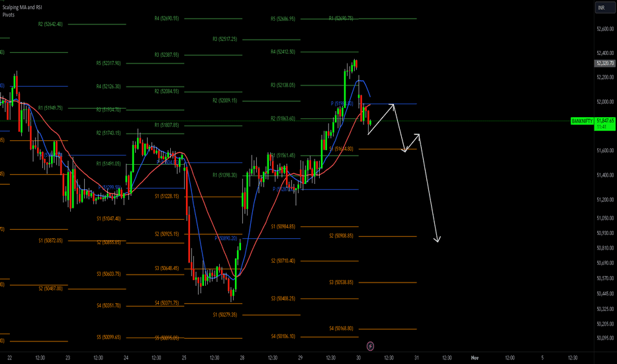Click the 52,320.70 crosshair price label
Viewport: 617px width, 364px height.
pyautogui.click(x=605, y=63)
